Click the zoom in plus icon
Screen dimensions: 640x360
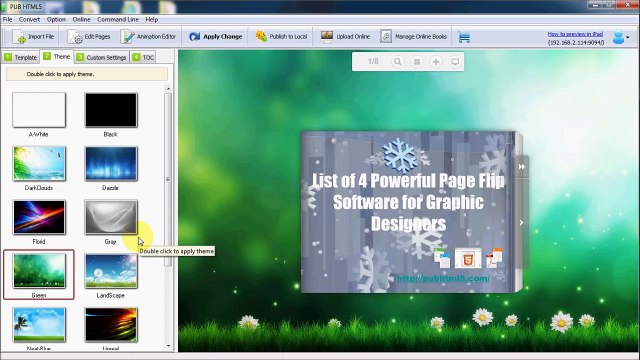436,62
